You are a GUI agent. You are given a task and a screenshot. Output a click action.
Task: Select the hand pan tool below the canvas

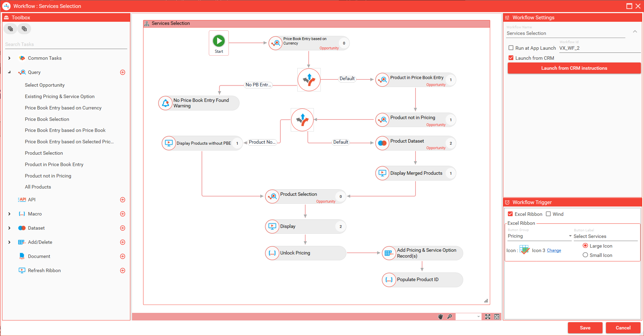(x=440, y=316)
